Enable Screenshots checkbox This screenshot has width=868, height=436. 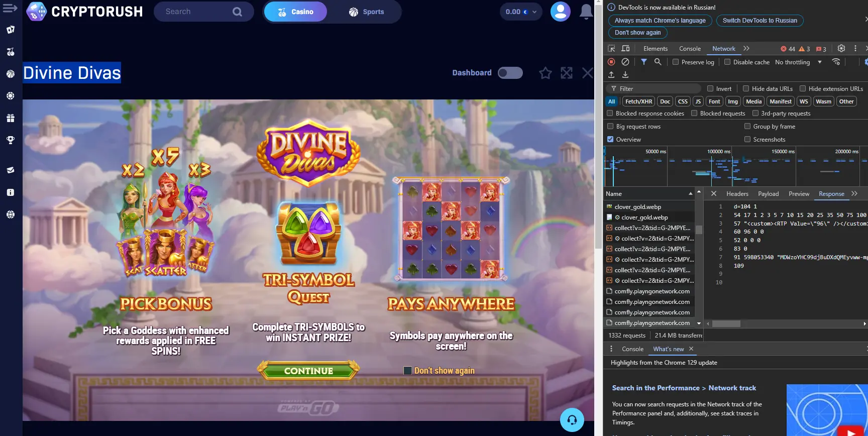pos(747,139)
